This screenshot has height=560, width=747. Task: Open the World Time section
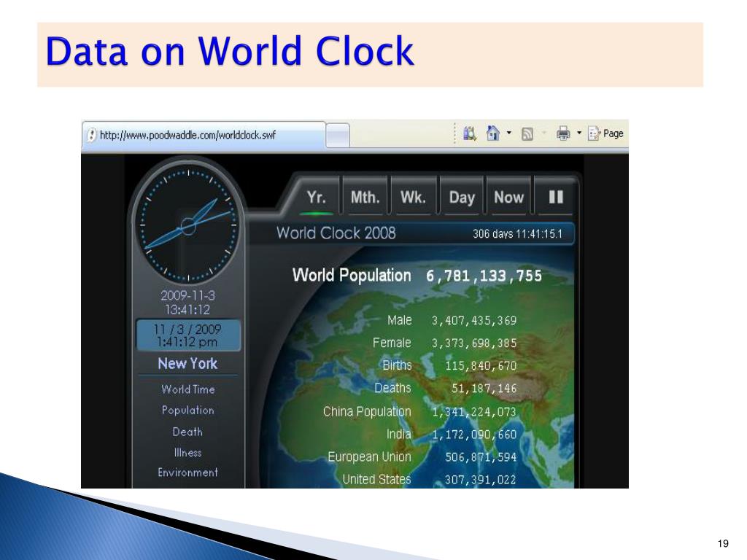coord(187,389)
